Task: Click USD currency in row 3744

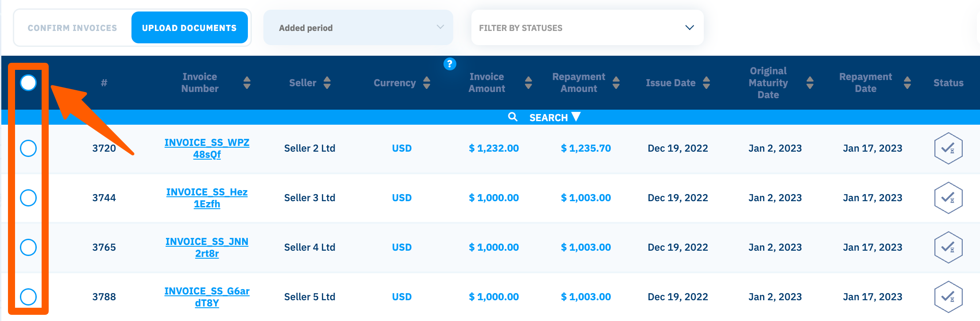Action: click(x=401, y=198)
